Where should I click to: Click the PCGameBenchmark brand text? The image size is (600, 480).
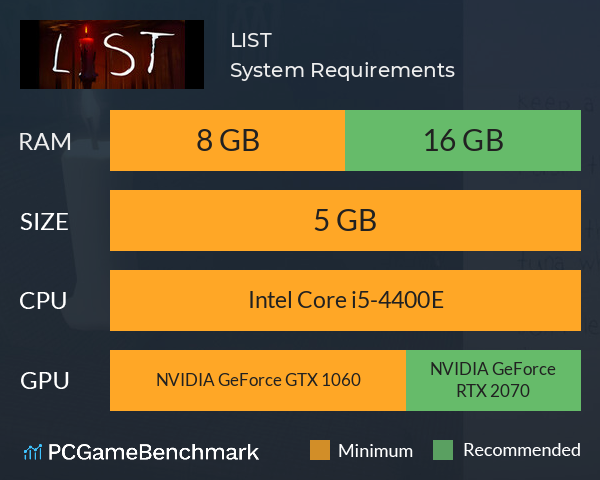click(153, 452)
